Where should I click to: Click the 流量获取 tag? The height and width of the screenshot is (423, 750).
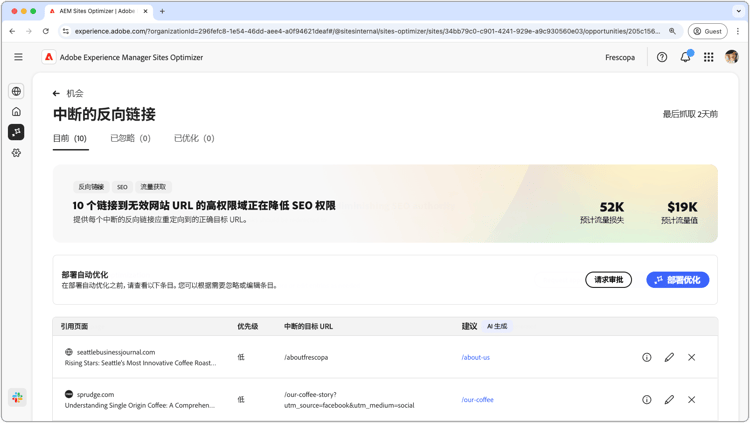pyautogui.click(x=153, y=187)
